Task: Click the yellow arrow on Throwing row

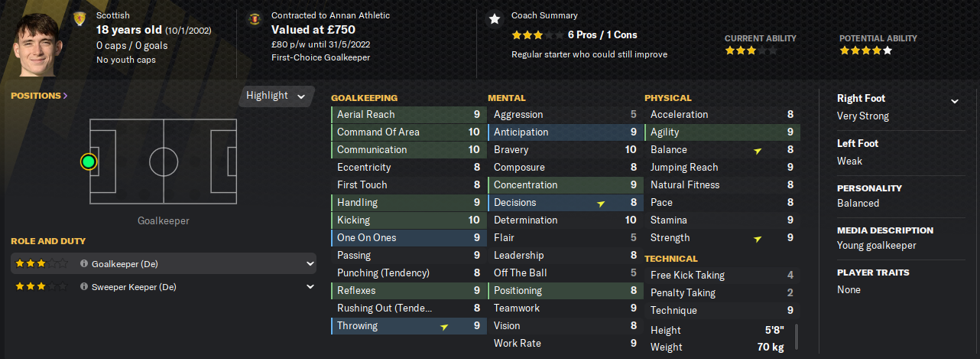Action: (x=444, y=327)
